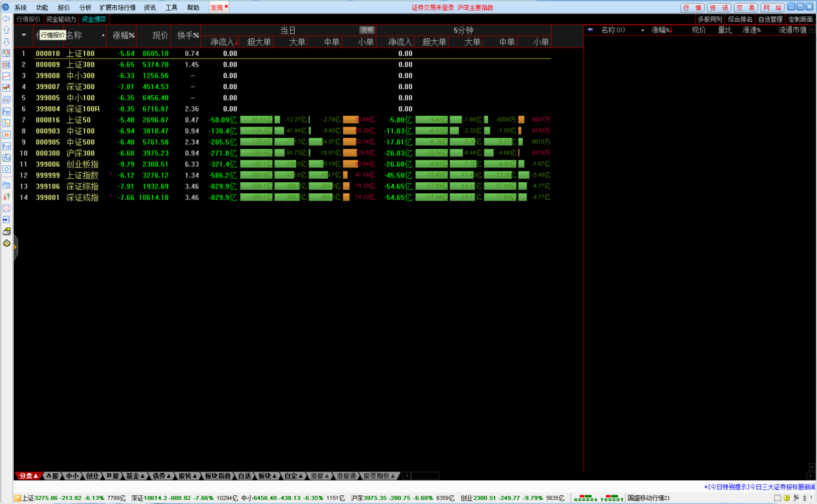Click the 说明 button in 当日 header
This screenshot has width=817, height=504.
[367, 30]
